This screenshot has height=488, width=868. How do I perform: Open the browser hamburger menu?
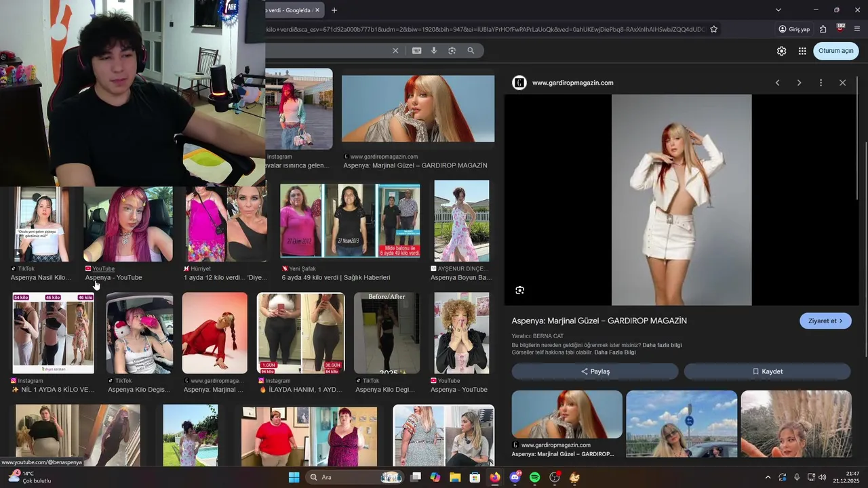coord(857,29)
